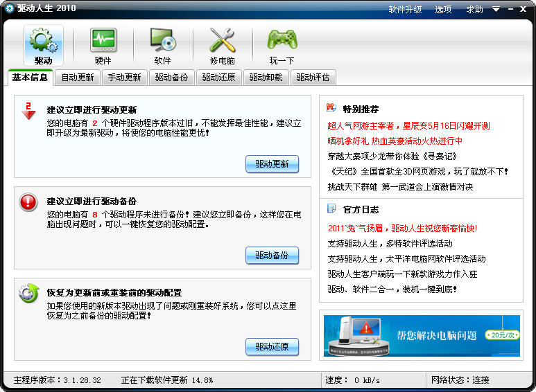Click the 帮您解决电脑问题 banner ad
This screenshot has width=536, height=392.
(422, 335)
